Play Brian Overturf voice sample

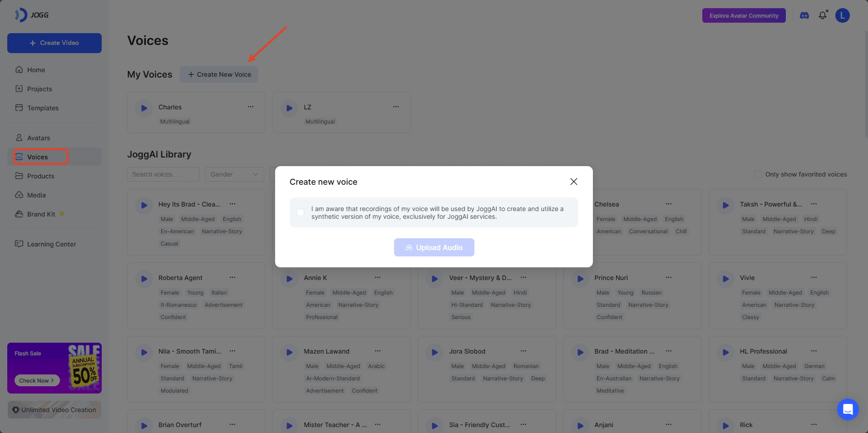click(144, 426)
